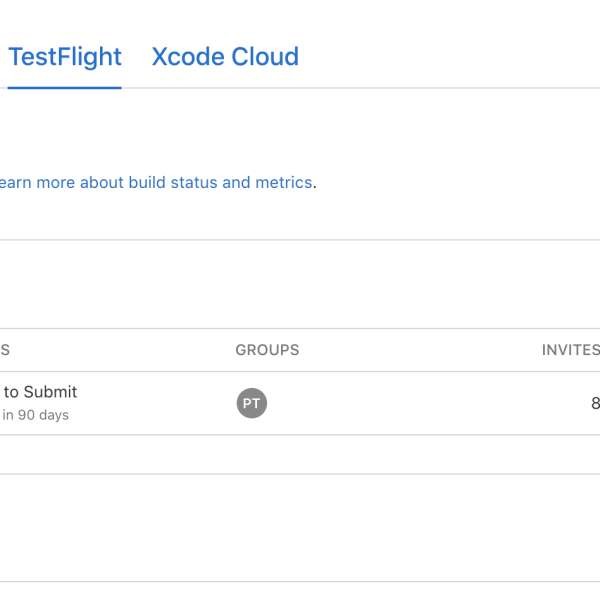Sort by the GROUPS column header
This screenshot has height=600, width=600.
(267, 350)
